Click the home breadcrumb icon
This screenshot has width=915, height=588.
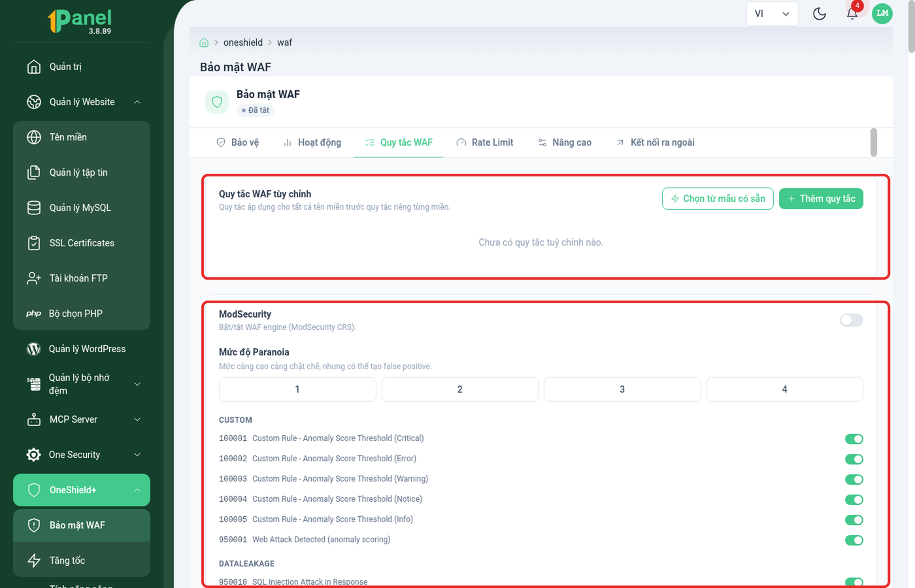point(204,42)
